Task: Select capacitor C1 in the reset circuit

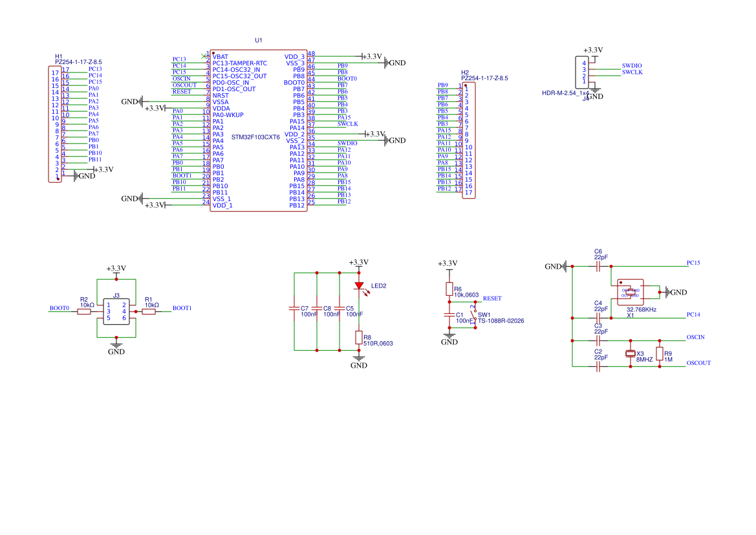Action: (x=449, y=315)
